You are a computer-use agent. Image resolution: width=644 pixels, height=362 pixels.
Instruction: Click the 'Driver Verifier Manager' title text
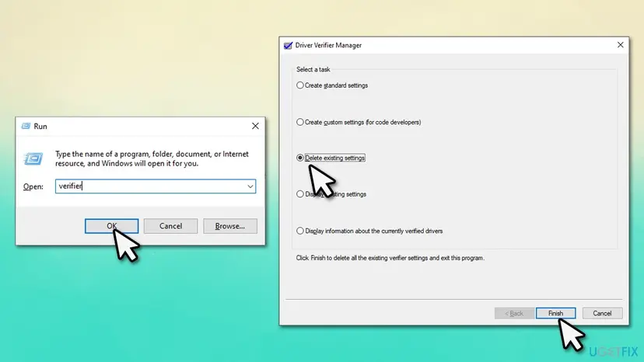(x=328, y=45)
